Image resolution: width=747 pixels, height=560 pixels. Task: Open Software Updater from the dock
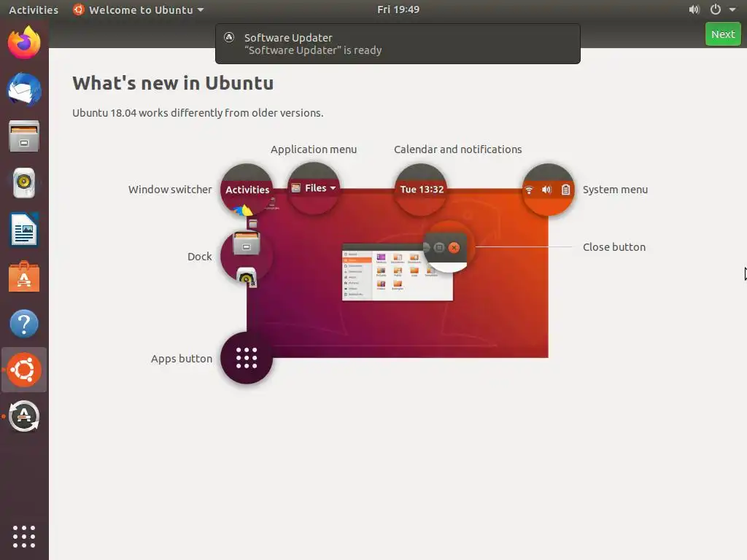[24, 416]
